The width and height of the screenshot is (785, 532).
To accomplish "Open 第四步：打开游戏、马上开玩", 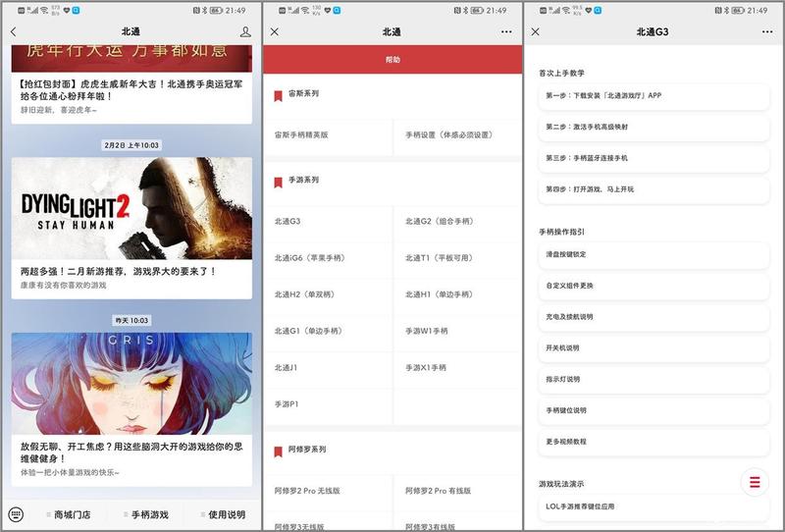I will 654,189.
